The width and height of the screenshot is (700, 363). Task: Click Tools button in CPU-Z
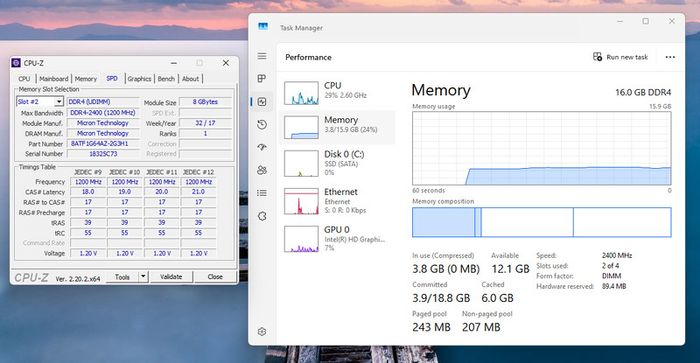[122, 277]
